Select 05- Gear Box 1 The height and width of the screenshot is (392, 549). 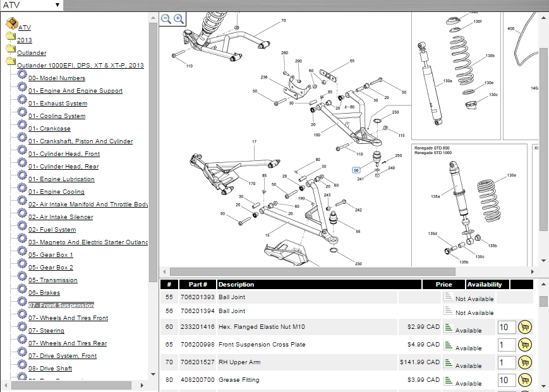(51, 254)
